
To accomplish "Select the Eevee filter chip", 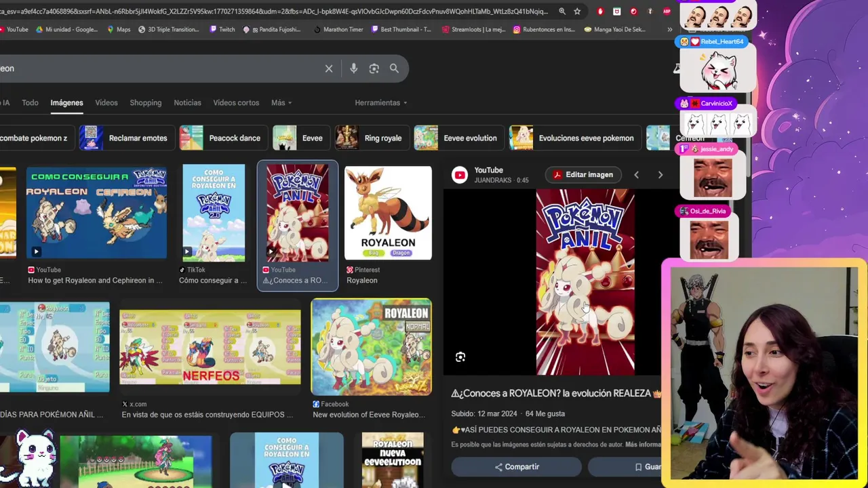I will [x=300, y=138].
